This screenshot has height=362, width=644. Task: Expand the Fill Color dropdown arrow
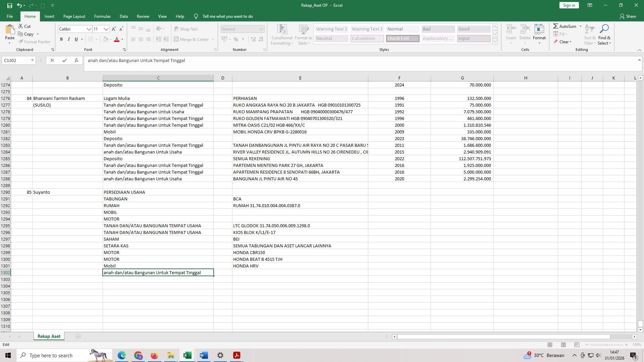coord(111,39)
